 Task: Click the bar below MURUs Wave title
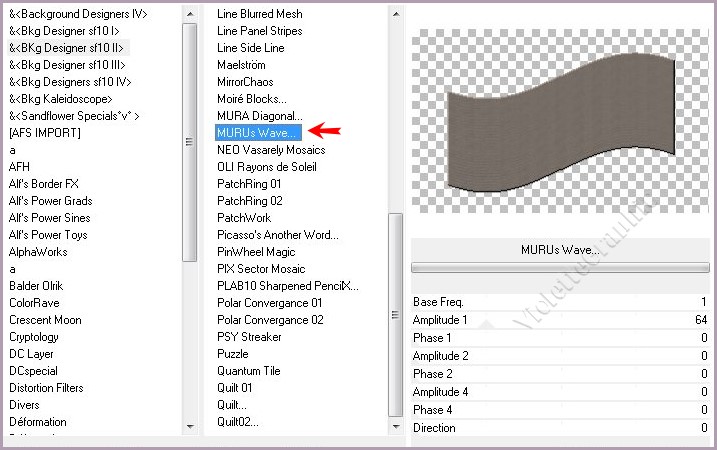coord(560,268)
